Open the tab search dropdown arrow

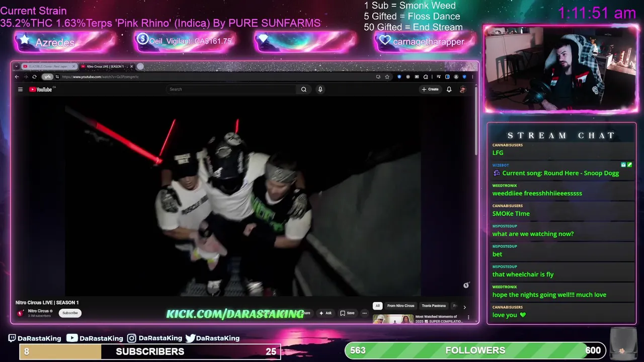(x=17, y=66)
